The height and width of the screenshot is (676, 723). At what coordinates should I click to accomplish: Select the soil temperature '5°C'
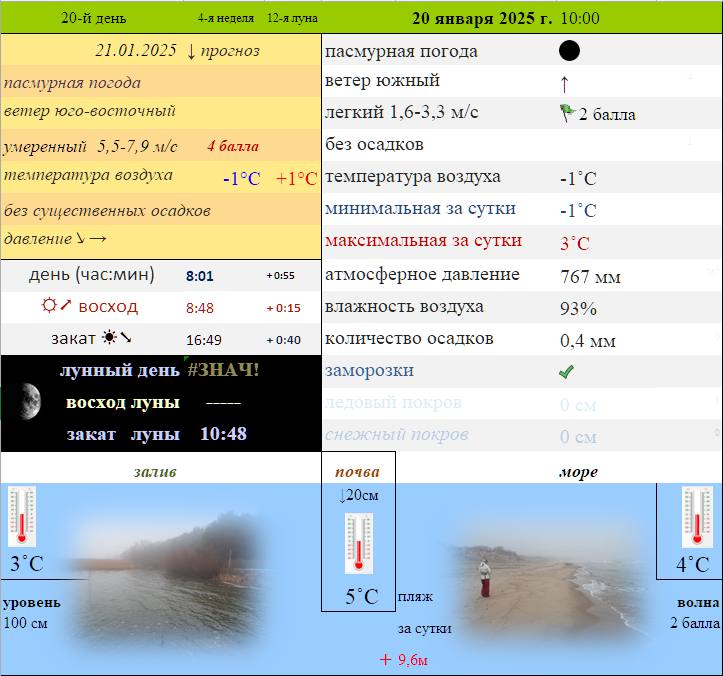362,597
